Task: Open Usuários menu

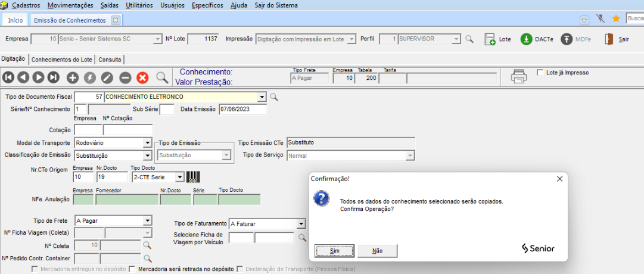Action: pos(172,5)
